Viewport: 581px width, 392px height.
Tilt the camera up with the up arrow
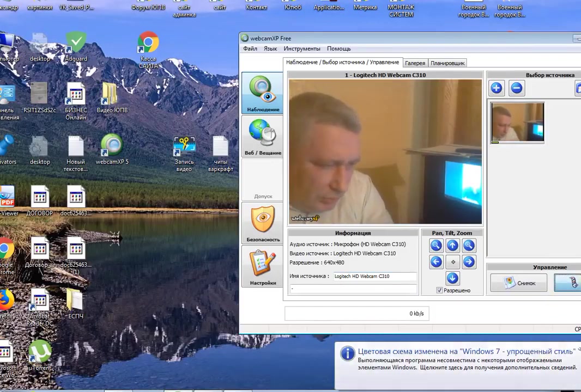coord(452,245)
